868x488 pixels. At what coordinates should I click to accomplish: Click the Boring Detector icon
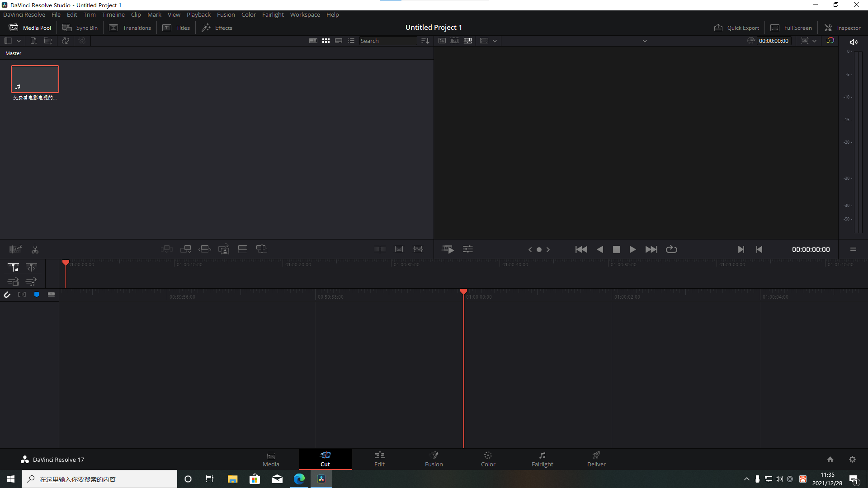[x=15, y=249]
